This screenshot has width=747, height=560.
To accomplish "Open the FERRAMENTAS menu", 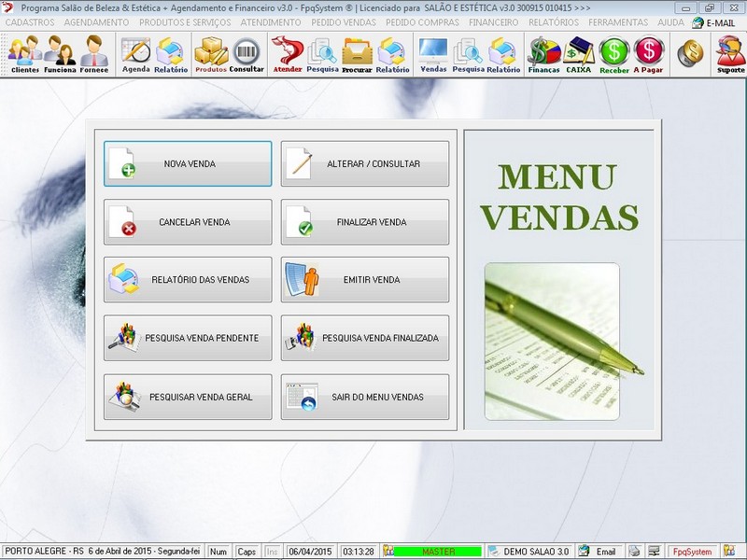I will (x=618, y=22).
